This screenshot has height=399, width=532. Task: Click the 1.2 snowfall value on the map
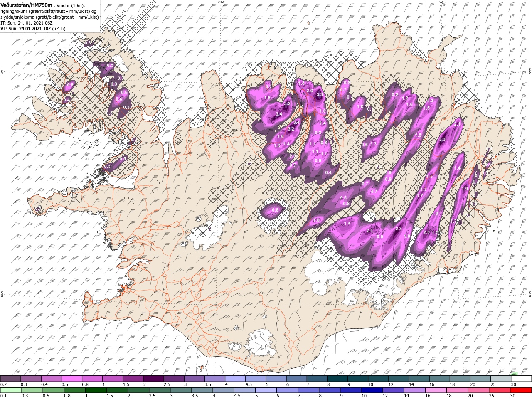coord(436,214)
